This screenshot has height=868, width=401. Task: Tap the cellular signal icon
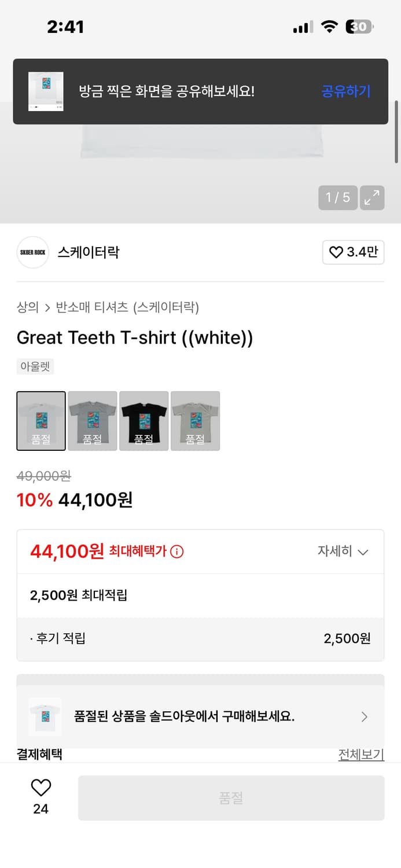click(x=301, y=26)
